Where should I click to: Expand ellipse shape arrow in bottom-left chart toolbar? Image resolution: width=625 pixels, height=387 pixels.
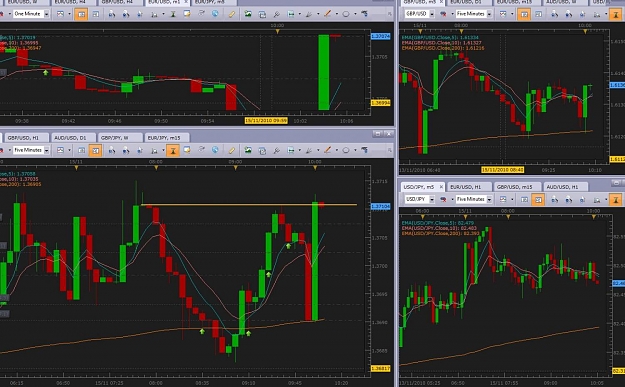coord(355,150)
